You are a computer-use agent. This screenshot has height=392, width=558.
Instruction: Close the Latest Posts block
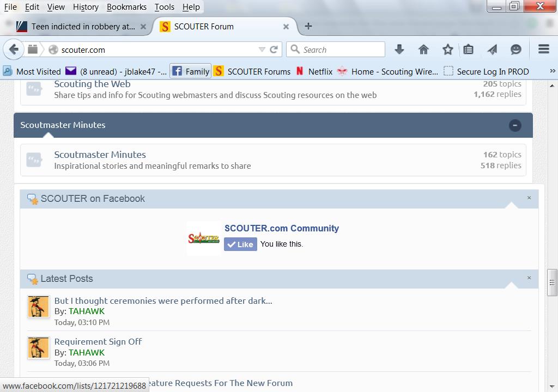[x=529, y=278]
